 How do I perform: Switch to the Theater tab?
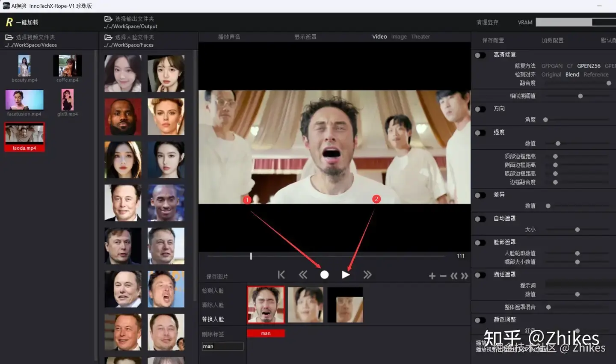[x=420, y=37]
